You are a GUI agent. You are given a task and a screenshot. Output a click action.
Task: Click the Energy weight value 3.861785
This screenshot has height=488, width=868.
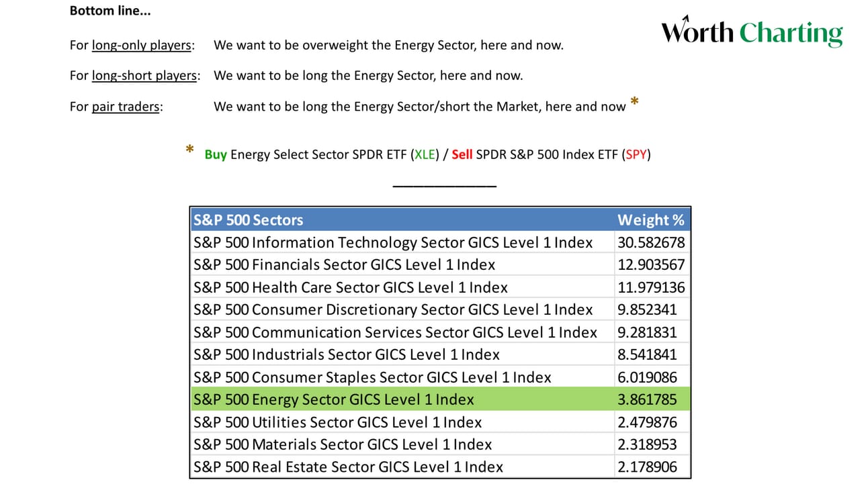pos(647,399)
